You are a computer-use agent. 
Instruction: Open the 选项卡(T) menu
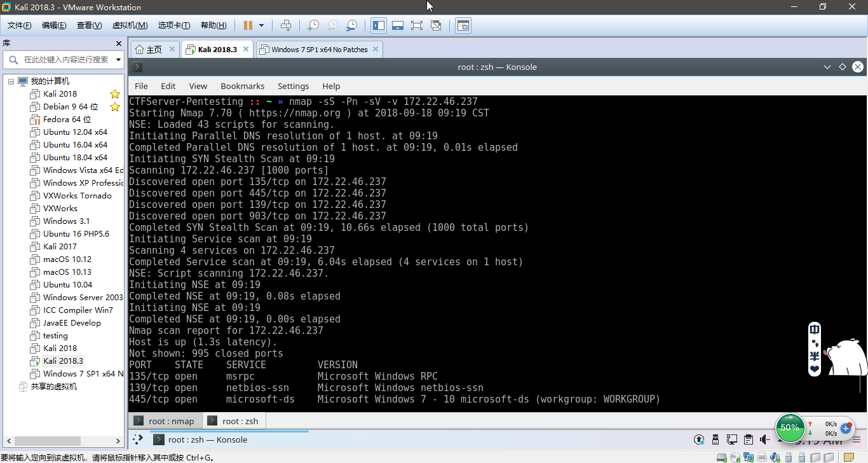(x=174, y=25)
